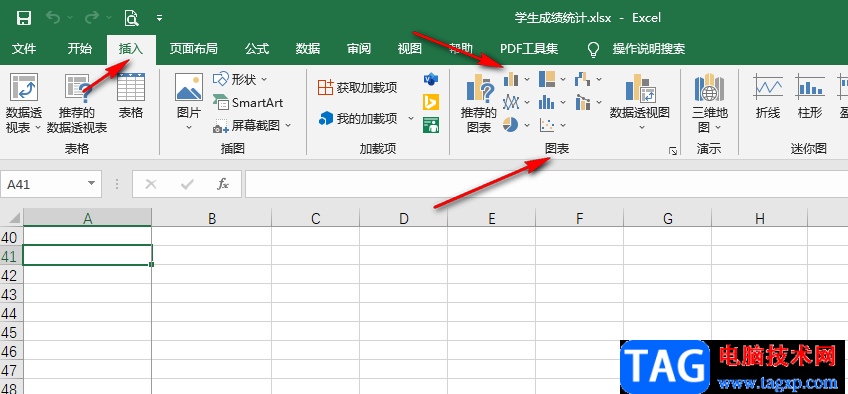This screenshot has width=848, height=394.
Task: Open the Name Box dropdown arrow
Action: pos(91,184)
